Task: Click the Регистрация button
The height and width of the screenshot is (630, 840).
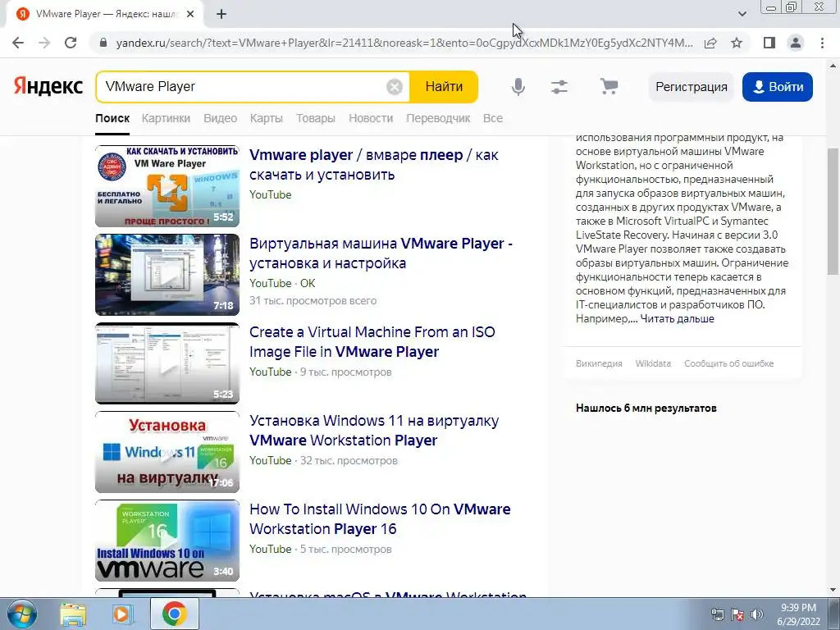Action: 691,87
